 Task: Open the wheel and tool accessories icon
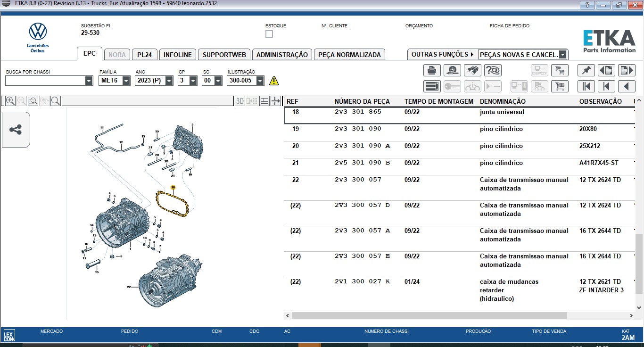453,70
